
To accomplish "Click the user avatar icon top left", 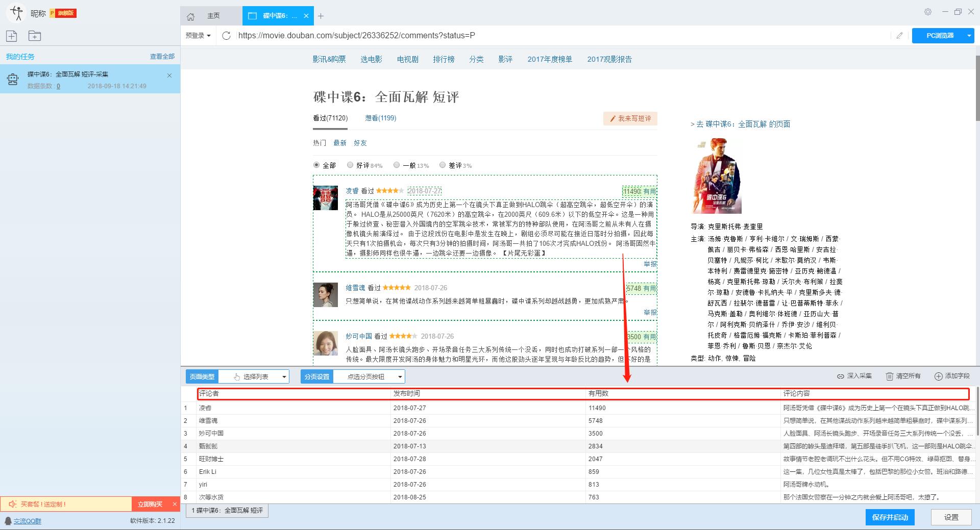I will (x=17, y=13).
